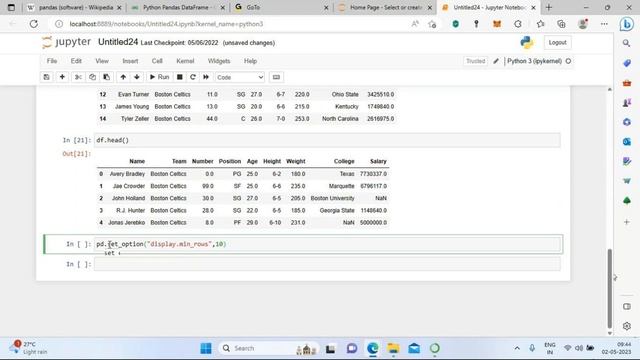Open File Explorer from the taskbar

coord(393,348)
